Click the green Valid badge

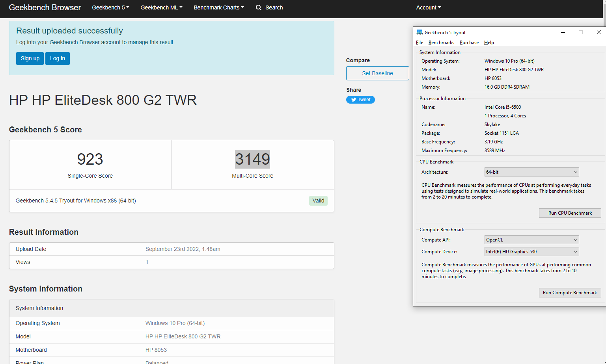[x=318, y=201]
